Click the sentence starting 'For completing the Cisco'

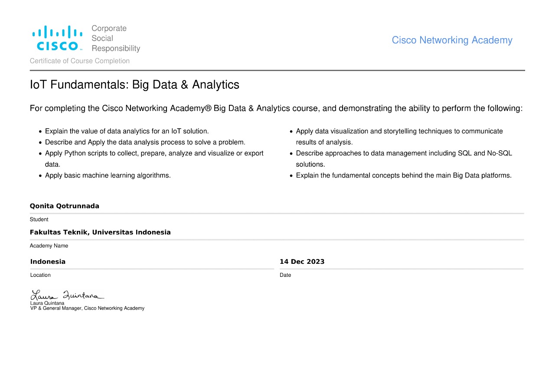point(276,108)
